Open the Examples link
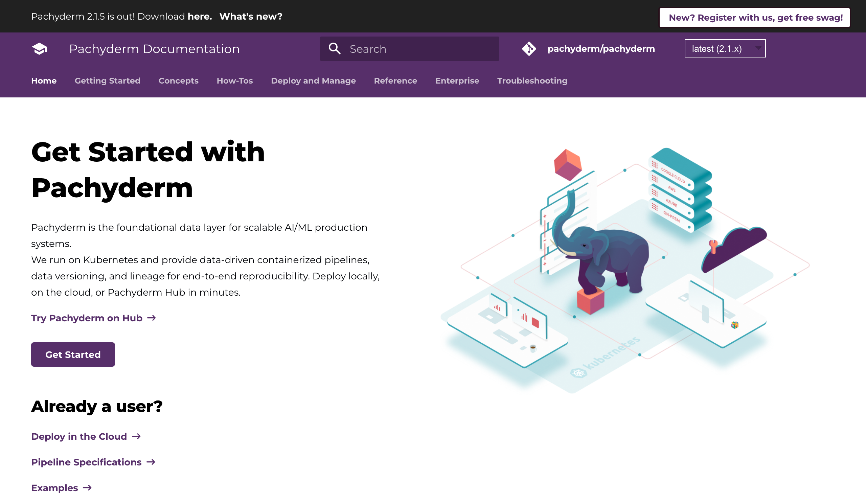This screenshot has height=504, width=866. click(61, 488)
